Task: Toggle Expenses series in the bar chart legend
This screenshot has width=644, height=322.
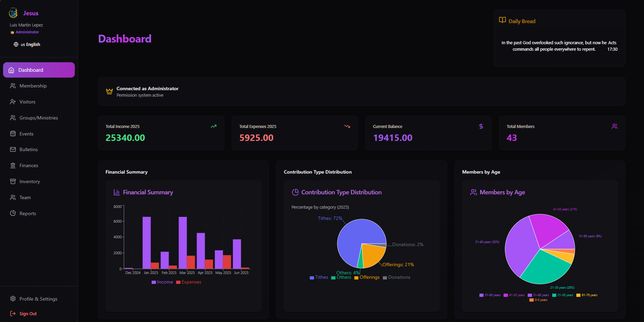Action: [x=189, y=282]
